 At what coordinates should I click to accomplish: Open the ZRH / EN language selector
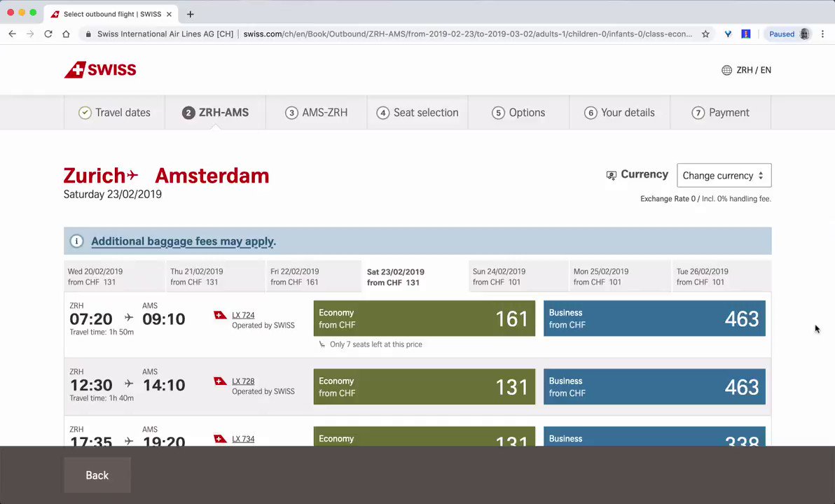(x=746, y=70)
